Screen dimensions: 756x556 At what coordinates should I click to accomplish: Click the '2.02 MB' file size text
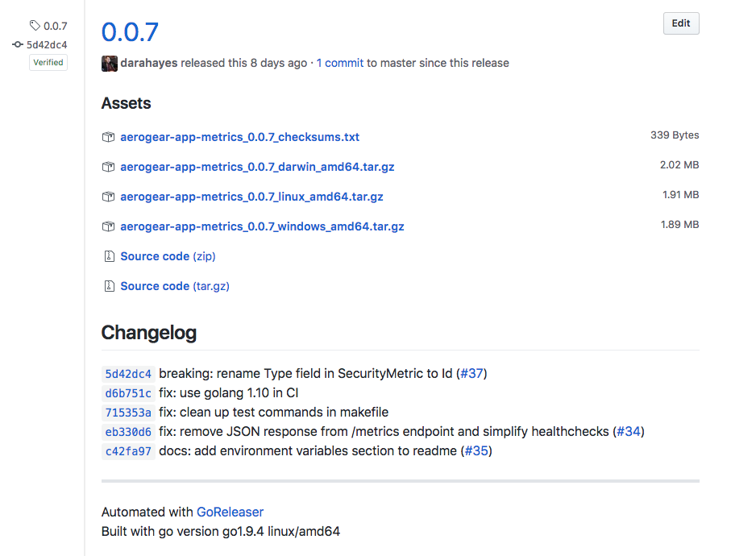pyautogui.click(x=679, y=165)
